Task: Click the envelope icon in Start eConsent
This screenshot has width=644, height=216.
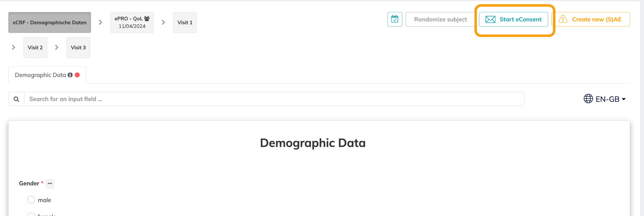Action: click(490, 19)
